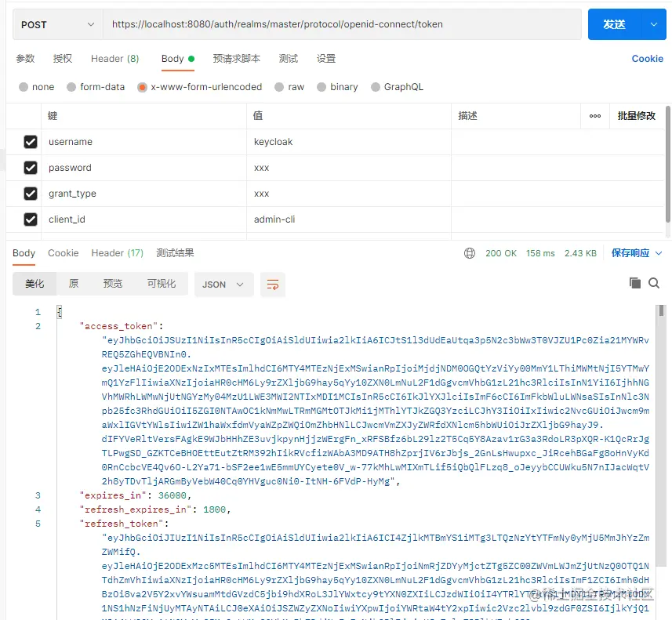Expand the send button arrow dropdown
This screenshot has height=620, width=672.
[653, 24]
